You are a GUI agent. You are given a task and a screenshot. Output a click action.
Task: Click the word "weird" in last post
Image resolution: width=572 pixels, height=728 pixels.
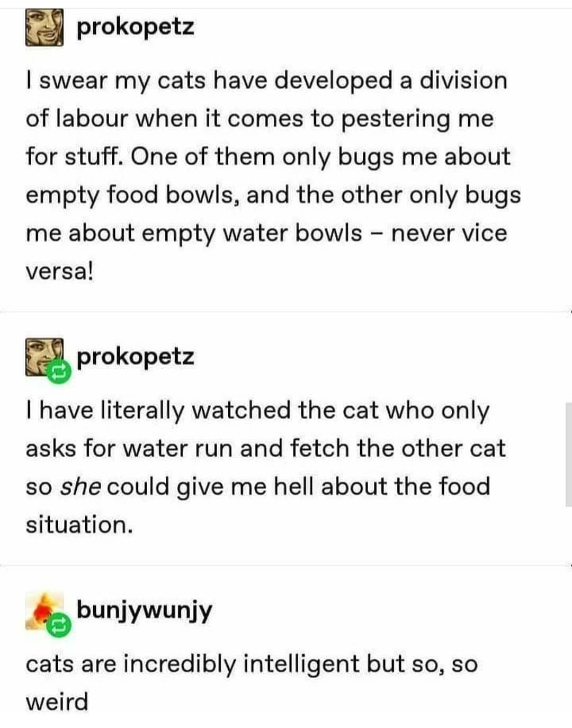point(57,702)
